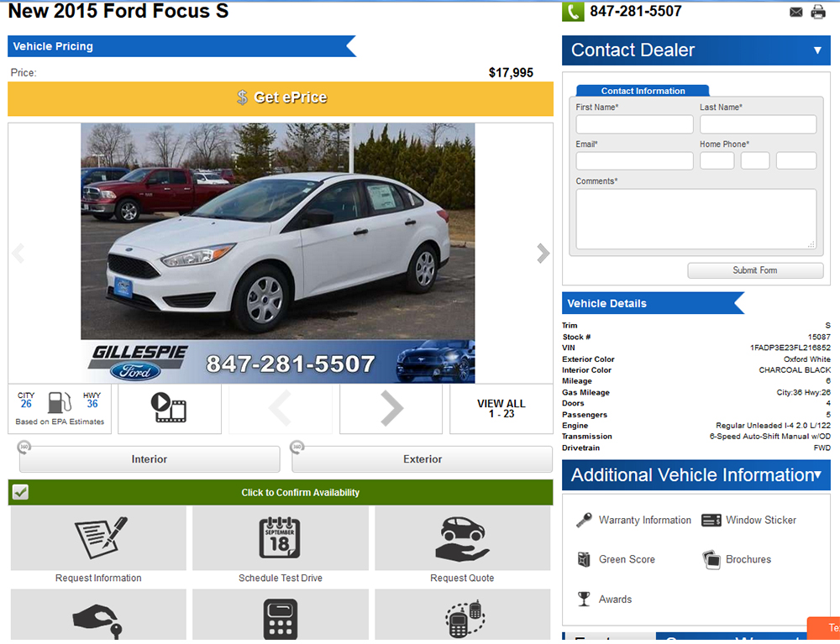840x644 pixels.
Task: Click the VIN 1FADP3E23FL216852 value
Action: pyautogui.click(x=790, y=348)
